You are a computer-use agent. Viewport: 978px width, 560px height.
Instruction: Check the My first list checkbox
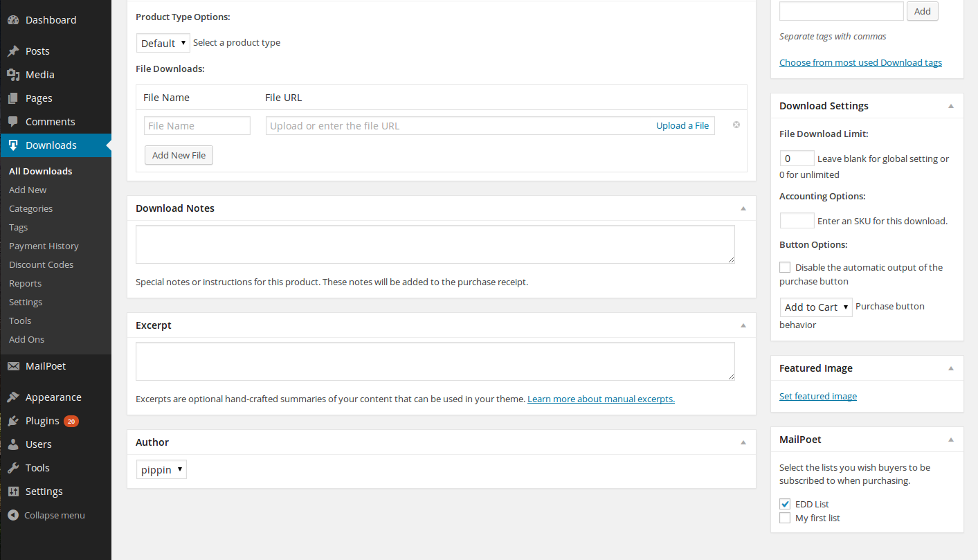tap(785, 518)
